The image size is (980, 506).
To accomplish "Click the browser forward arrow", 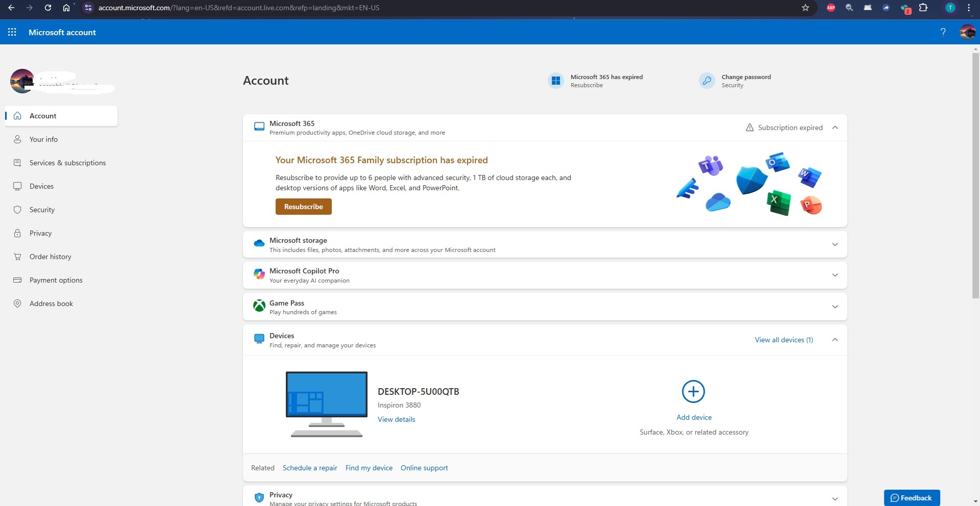I will pos(30,8).
